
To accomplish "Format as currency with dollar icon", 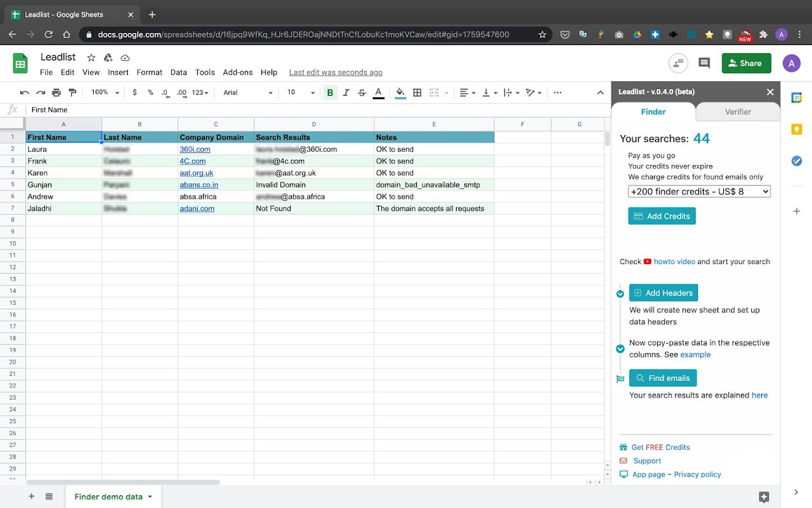I will pos(134,93).
